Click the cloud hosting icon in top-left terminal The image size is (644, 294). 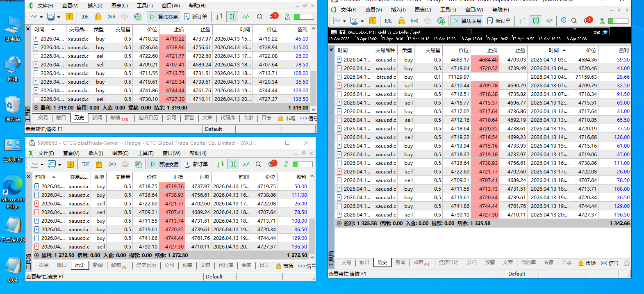tap(124, 17)
